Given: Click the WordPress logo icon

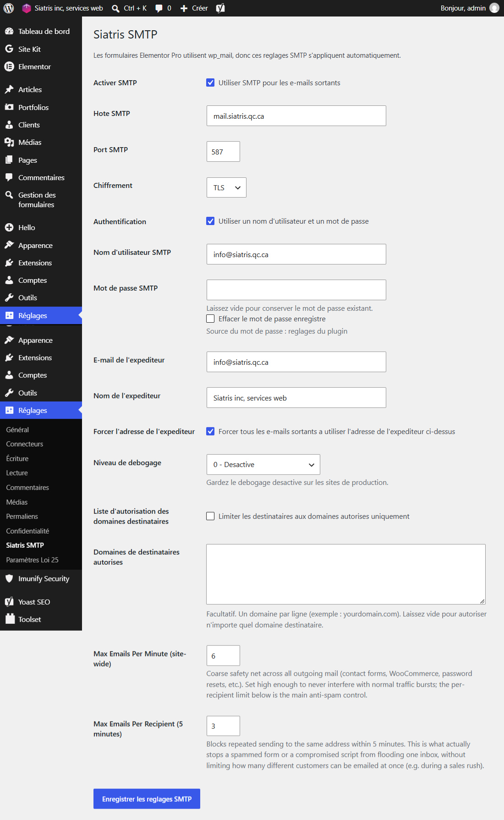Looking at the screenshot, I should [9, 8].
